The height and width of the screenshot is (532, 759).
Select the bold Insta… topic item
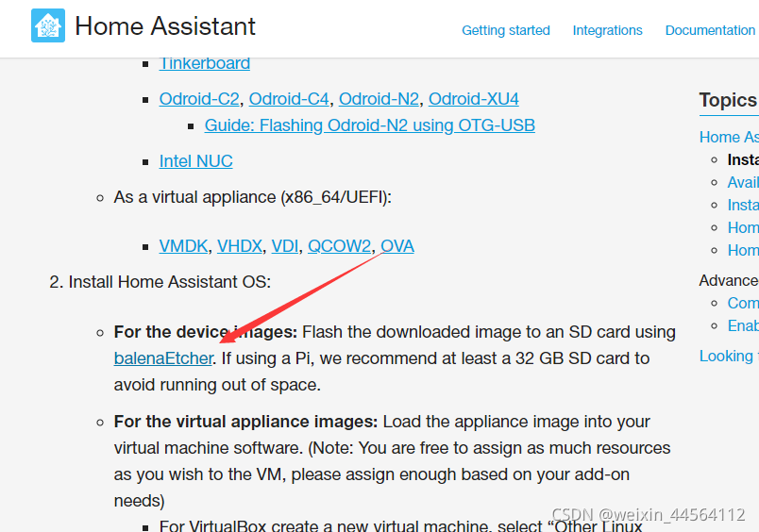click(743, 160)
